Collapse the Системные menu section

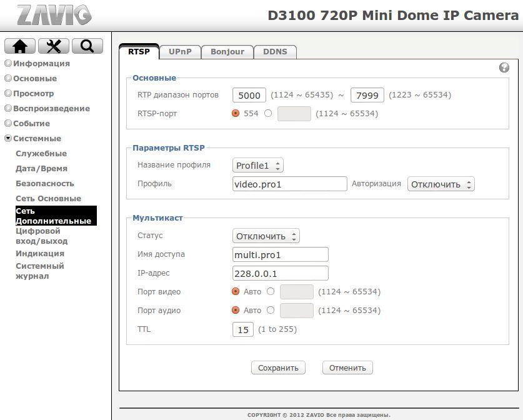[x=32, y=139]
